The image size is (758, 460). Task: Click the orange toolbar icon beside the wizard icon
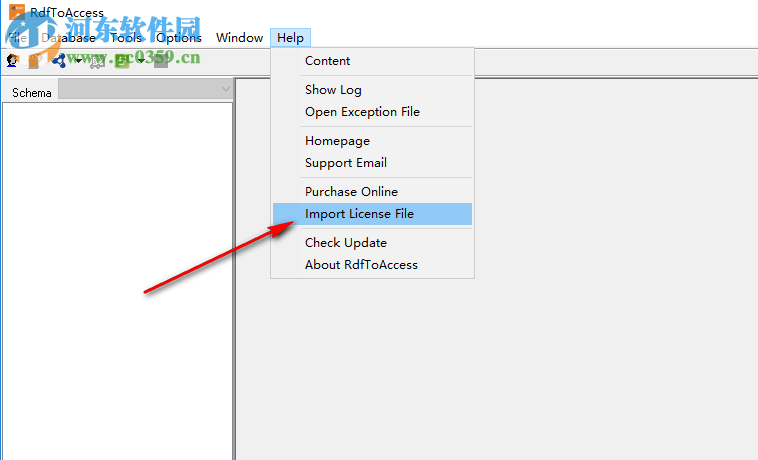(33, 60)
